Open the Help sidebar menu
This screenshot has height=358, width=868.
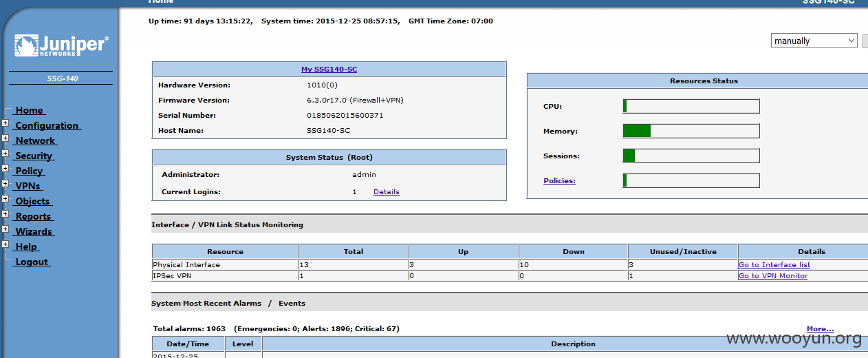pos(26,246)
